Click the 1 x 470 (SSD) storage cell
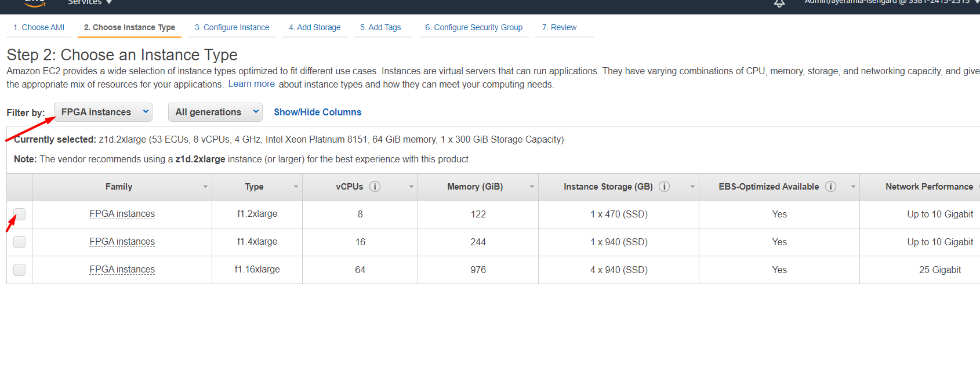 coord(619,215)
